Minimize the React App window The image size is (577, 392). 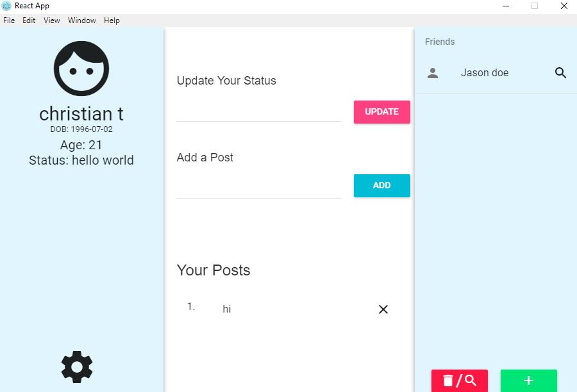click(x=506, y=6)
